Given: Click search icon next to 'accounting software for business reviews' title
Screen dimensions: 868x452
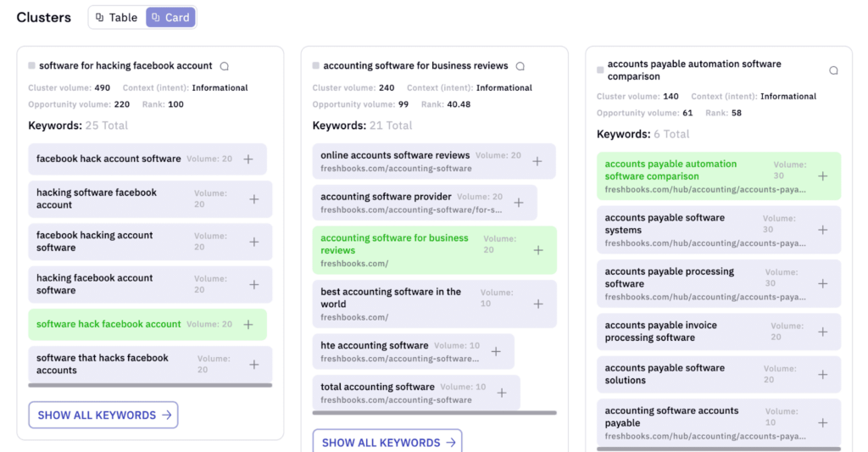Looking at the screenshot, I should tap(520, 66).
